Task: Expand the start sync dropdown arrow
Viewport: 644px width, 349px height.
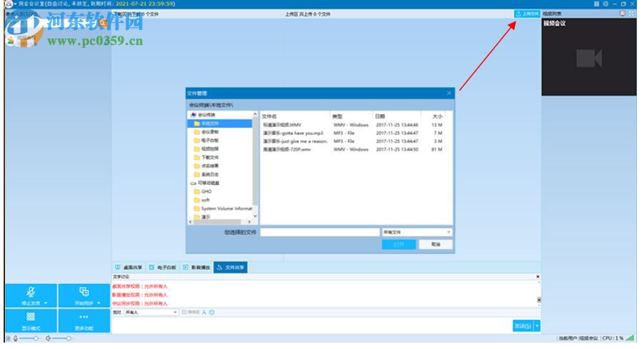Action: (99, 303)
